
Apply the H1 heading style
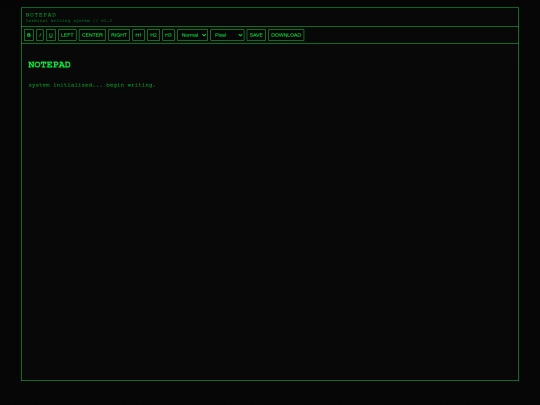tap(138, 35)
